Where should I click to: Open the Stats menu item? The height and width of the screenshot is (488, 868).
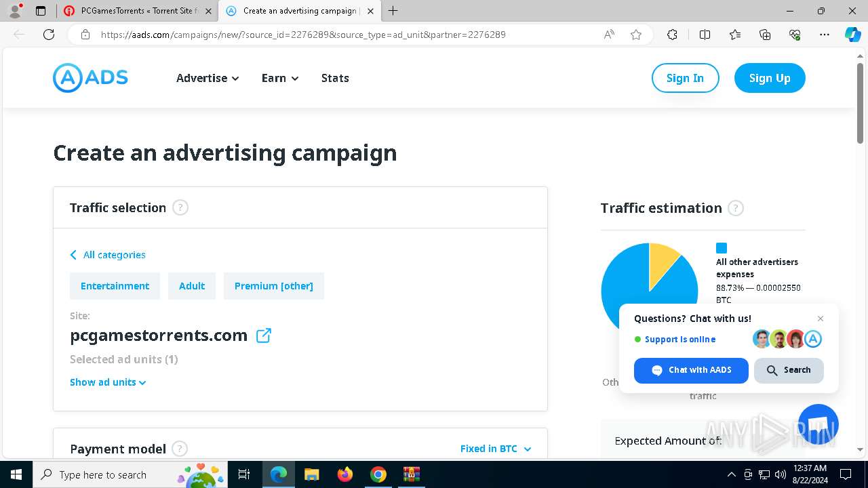(x=335, y=78)
